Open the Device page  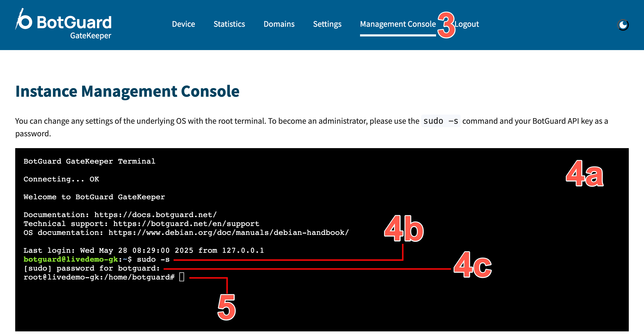click(183, 24)
